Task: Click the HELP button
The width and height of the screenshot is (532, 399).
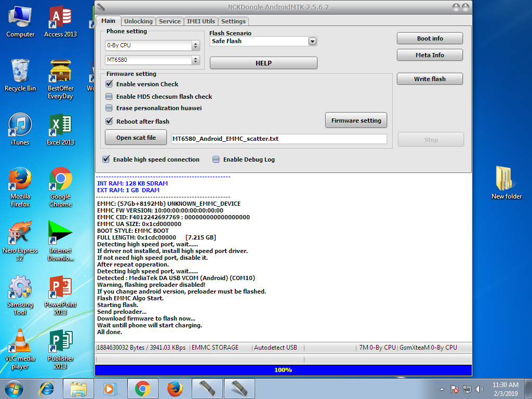Action: click(263, 63)
